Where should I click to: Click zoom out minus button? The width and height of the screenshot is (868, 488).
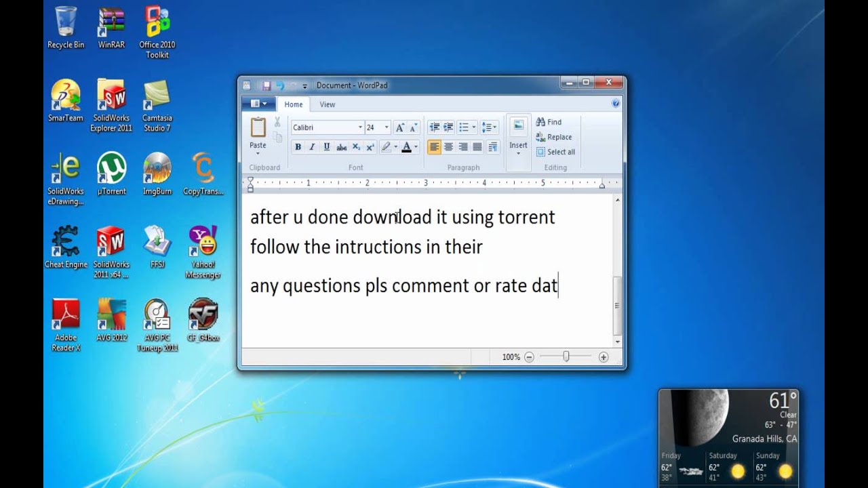[x=529, y=357]
